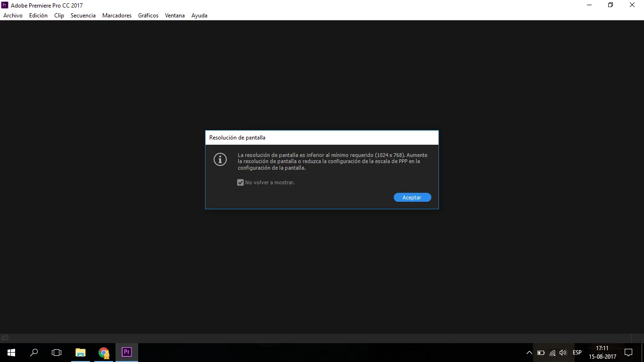Open the Wi-Fi network icon
Image resolution: width=644 pixels, height=362 pixels.
(553, 353)
